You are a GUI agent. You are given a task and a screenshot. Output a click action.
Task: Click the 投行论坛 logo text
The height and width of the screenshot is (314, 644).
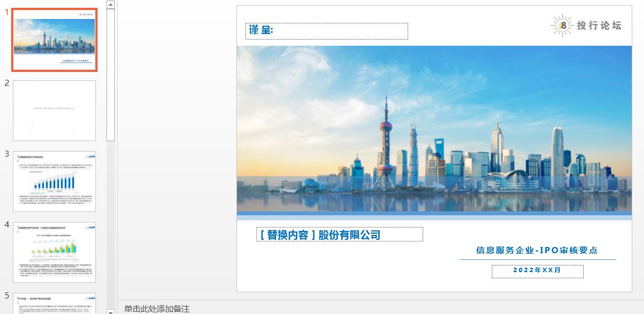coord(599,26)
